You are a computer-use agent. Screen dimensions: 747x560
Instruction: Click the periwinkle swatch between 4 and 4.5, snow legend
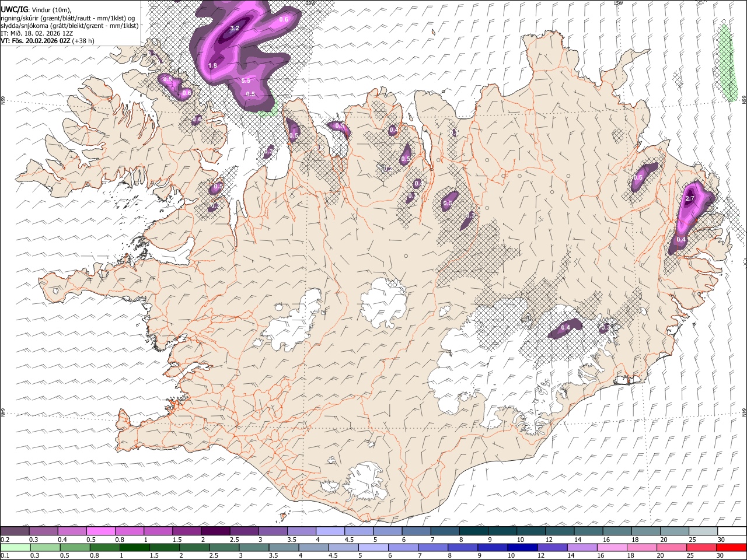click(330, 531)
